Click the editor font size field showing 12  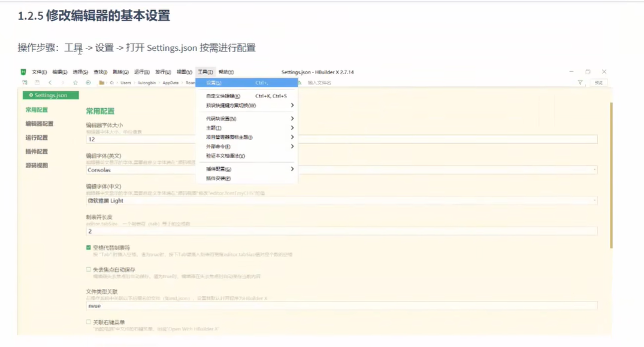point(341,139)
